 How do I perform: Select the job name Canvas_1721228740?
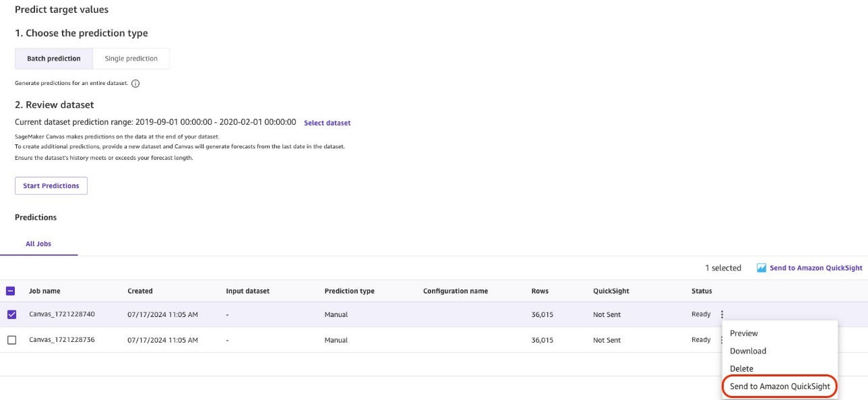click(62, 314)
